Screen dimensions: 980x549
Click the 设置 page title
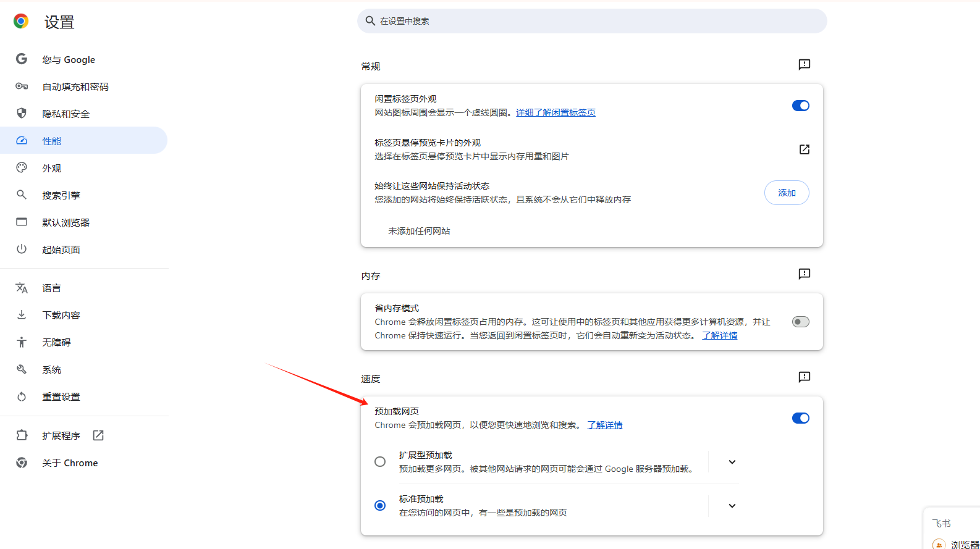tap(59, 22)
